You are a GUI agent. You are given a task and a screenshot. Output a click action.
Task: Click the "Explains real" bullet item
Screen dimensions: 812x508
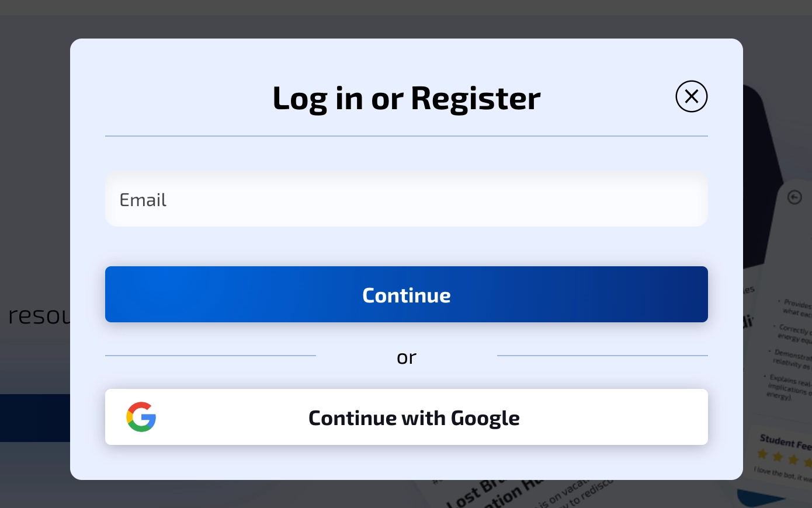click(x=787, y=387)
